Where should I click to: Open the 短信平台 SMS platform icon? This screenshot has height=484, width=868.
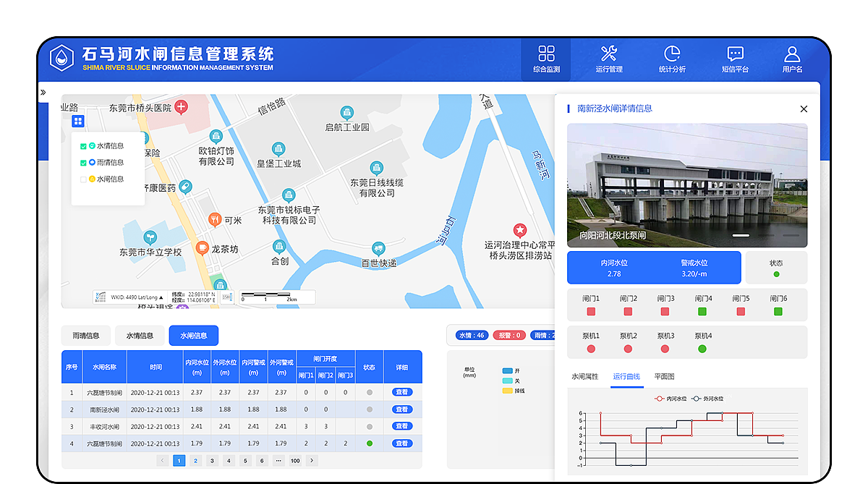point(734,59)
